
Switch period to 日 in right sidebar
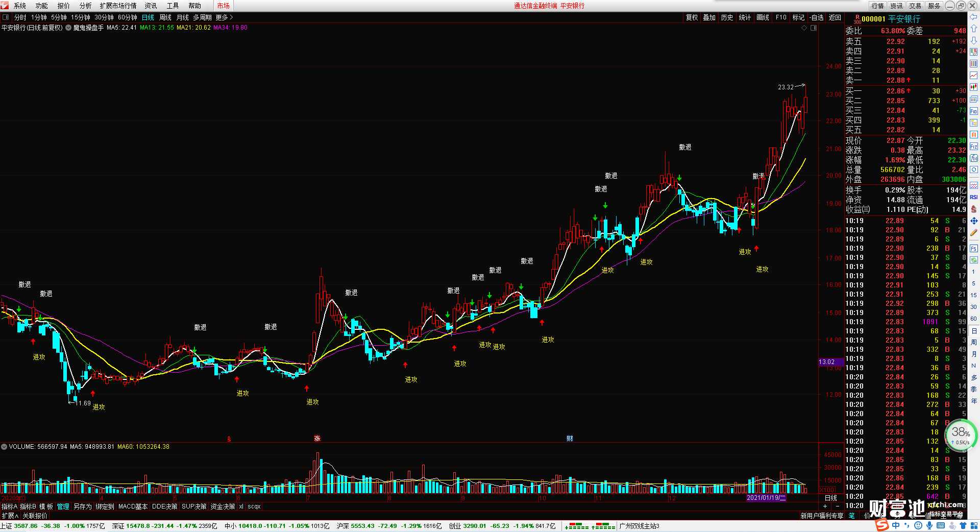click(x=974, y=331)
